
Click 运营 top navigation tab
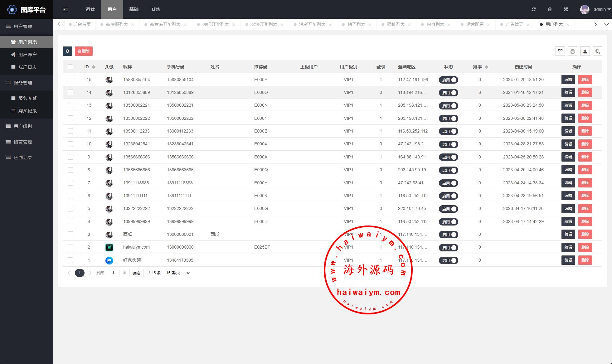click(x=90, y=10)
